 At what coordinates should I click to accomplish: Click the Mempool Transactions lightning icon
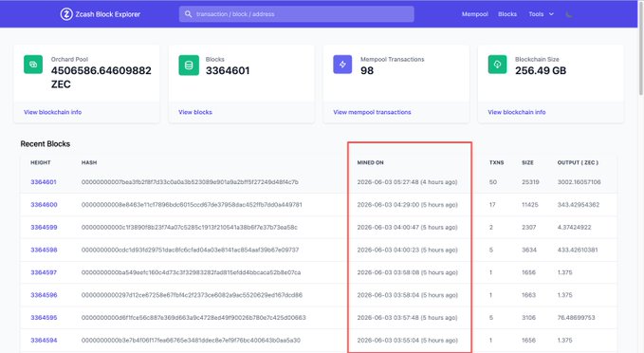point(342,65)
